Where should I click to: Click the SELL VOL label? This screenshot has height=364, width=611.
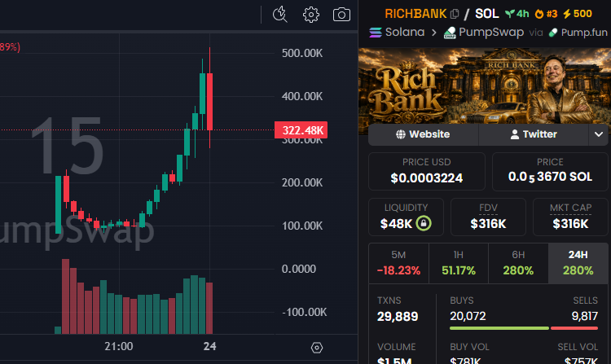[x=578, y=347]
